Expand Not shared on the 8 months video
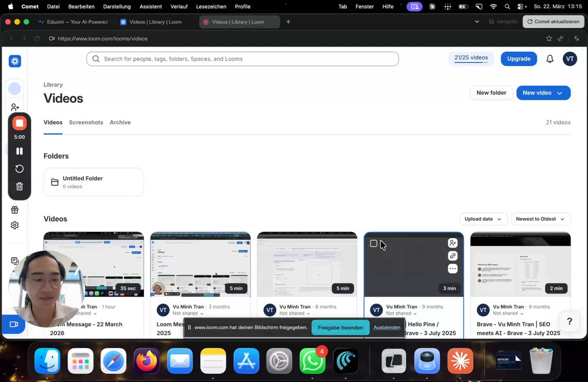588x382 pixels. click(x=295, y=314)
